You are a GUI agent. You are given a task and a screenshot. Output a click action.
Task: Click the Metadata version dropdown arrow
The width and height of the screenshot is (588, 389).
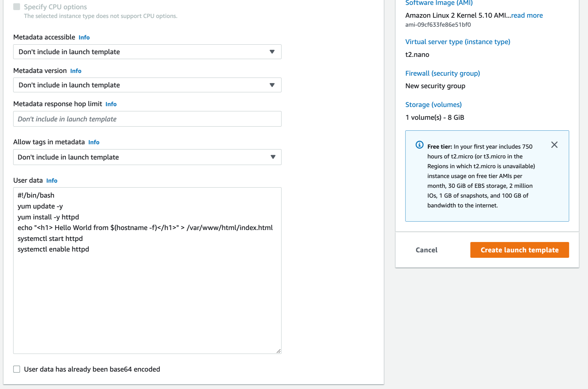coord(272,85)
